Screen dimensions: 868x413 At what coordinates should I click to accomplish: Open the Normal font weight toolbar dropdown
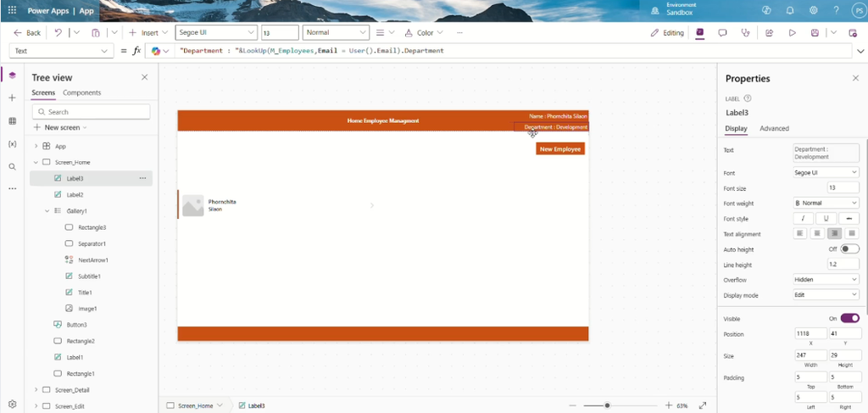pos(336,33)
